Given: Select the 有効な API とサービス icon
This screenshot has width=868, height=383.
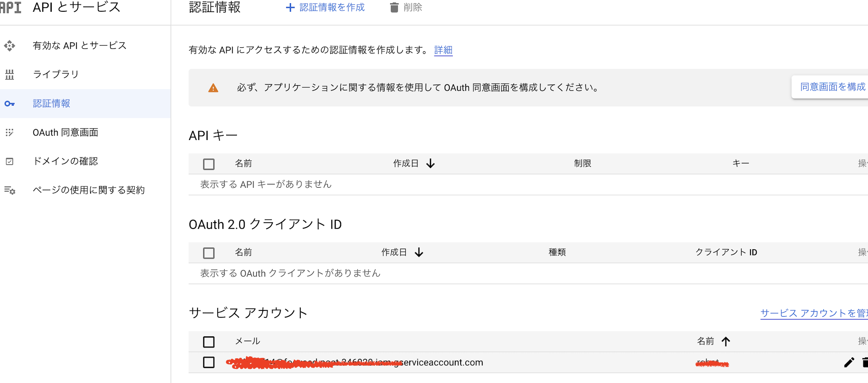Looking at the screenshot, I should 10,46.
